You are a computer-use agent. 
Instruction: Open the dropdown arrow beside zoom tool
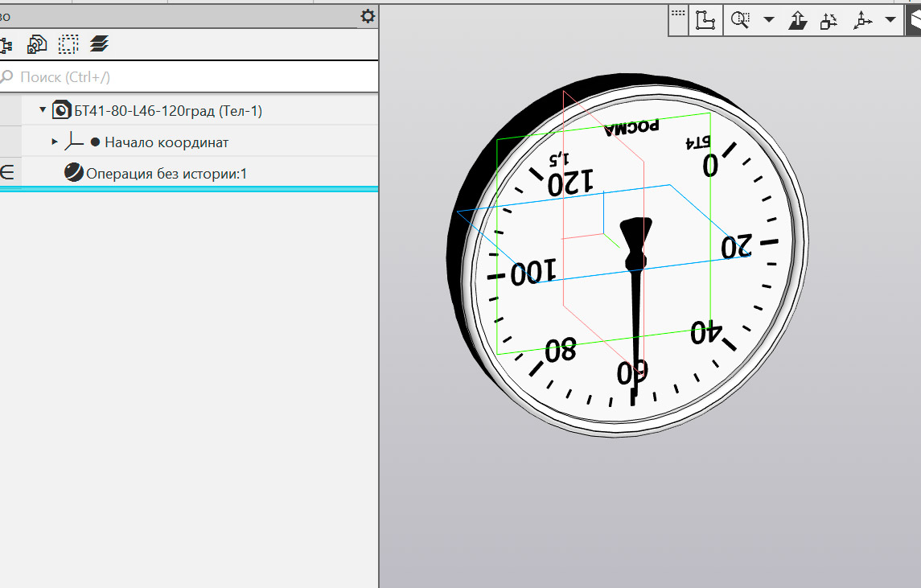click(769, 20)
